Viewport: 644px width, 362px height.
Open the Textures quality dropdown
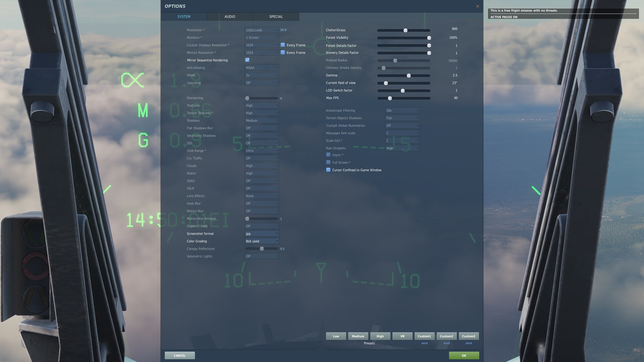coord(262,105)
